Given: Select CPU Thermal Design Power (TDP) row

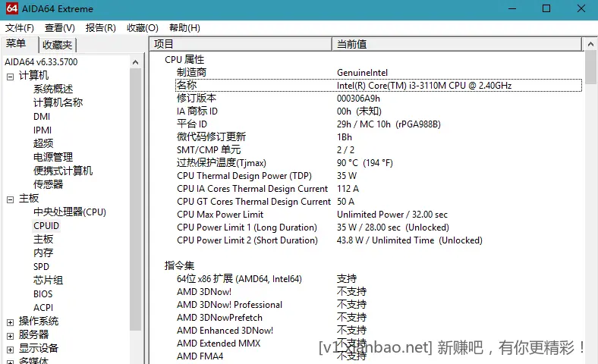Looking at the screenshot, I should coord(379,176).
